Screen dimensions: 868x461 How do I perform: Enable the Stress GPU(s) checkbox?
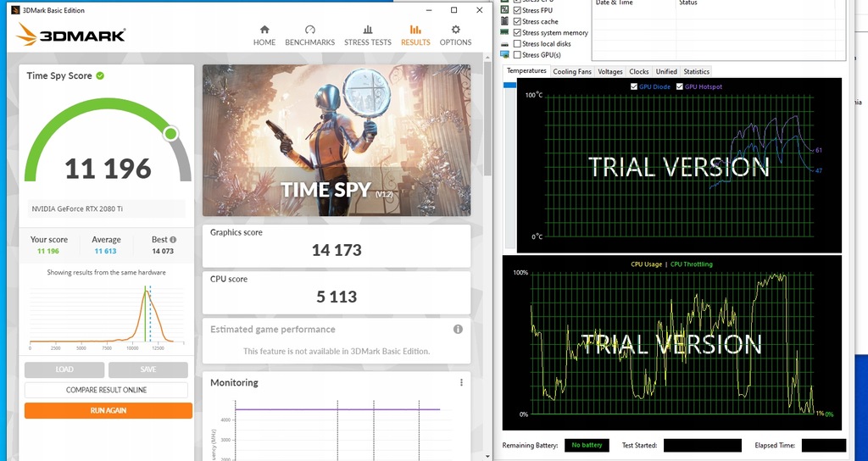click(517, 55)
